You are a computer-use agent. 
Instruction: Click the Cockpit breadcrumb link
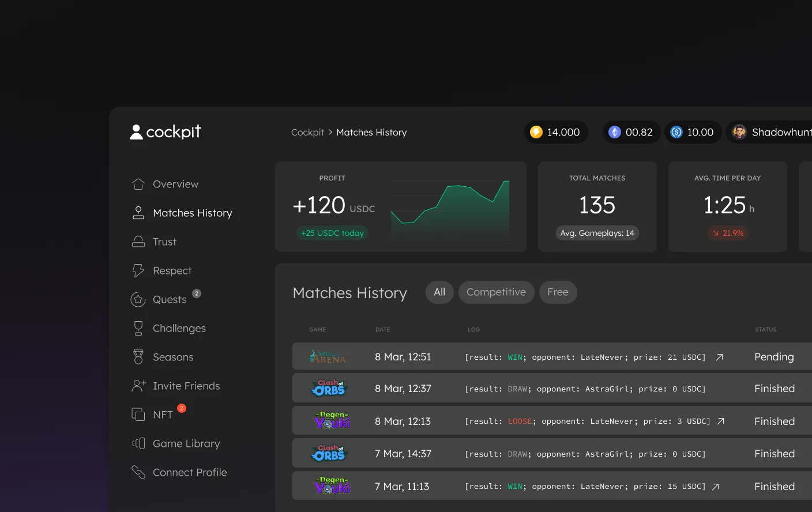[307, 132]
